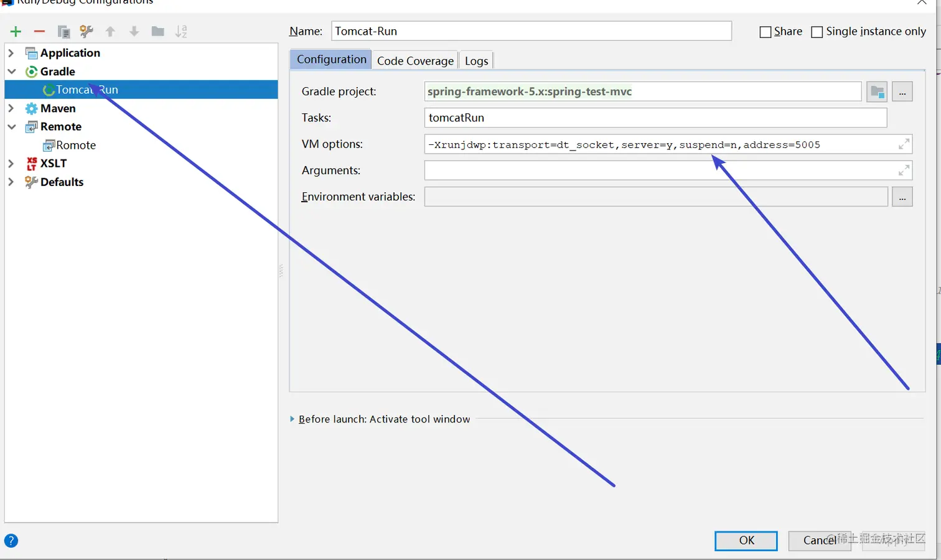Add new configuration with plus icon
The width and height of the screenshot is (941, 560).
pos(16,31)
